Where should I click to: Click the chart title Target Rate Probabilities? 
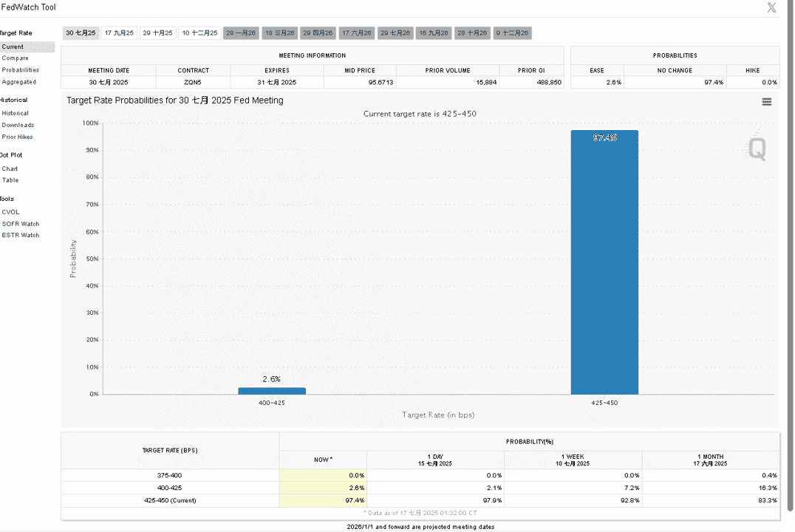[175, 100]
